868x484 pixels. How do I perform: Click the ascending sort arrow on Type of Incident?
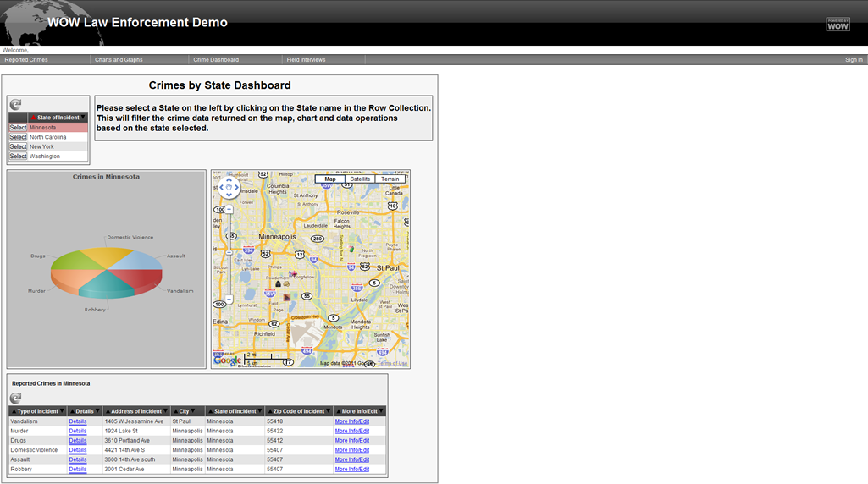14,411
